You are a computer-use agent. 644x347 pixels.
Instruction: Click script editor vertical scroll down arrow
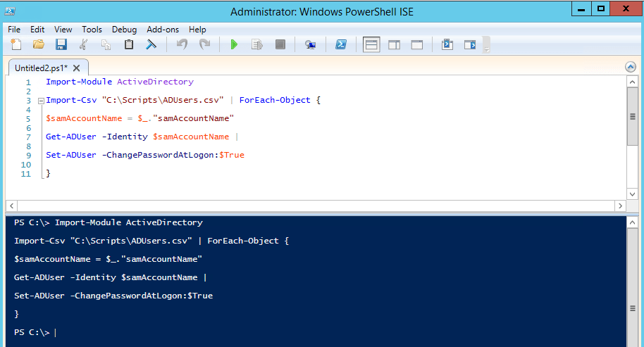pos(632,194)
